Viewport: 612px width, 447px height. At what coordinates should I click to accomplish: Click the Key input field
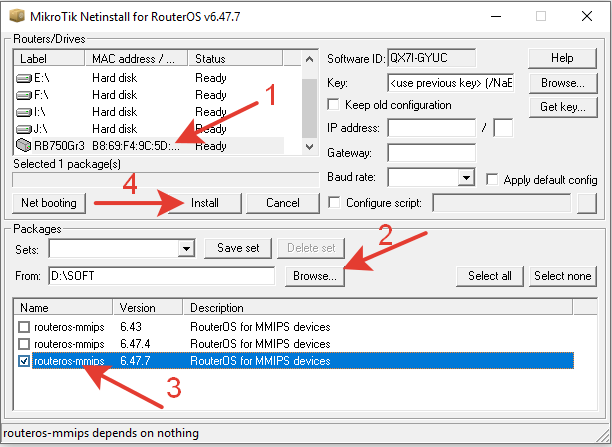(x=451, y=83)
